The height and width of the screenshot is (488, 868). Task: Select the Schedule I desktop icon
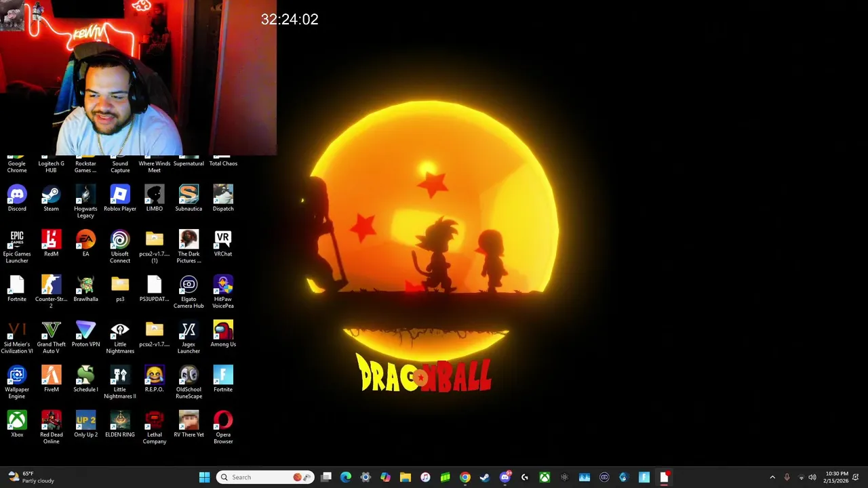pos(85,380)
